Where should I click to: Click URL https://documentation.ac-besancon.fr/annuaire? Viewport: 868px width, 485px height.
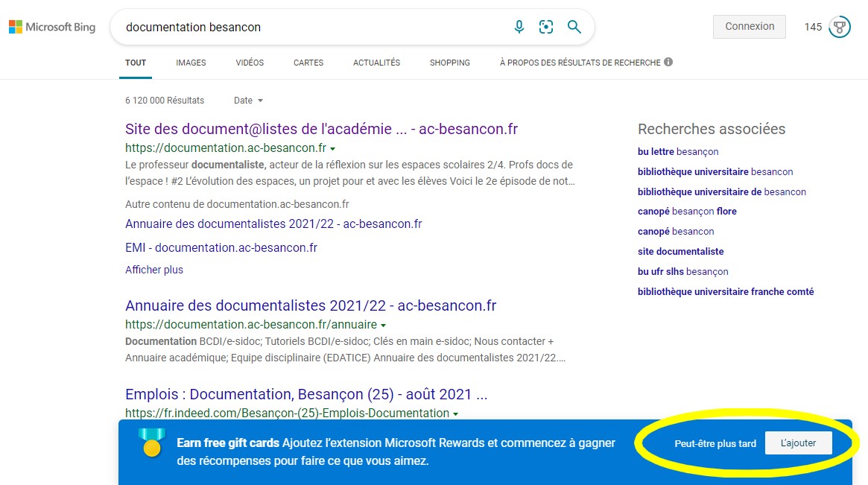[251, 324]
